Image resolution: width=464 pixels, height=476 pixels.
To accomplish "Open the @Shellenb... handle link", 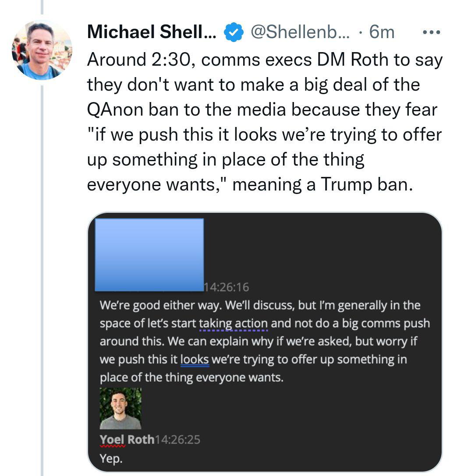I will [300, 32].
